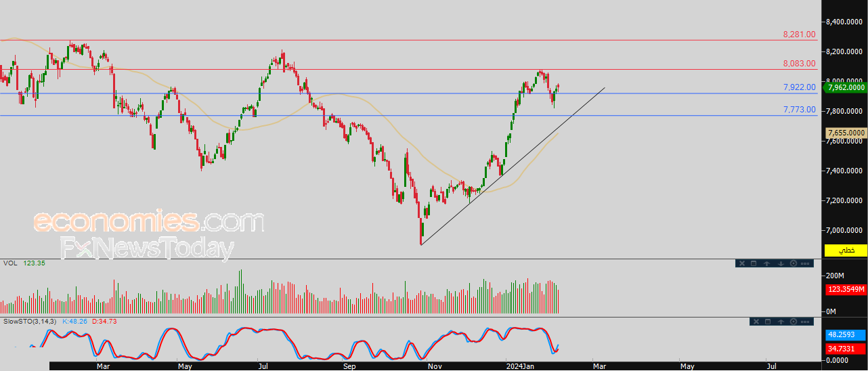Screen dimensions: 868x371
Task: Select the moving average value tag 7,655.0000
Action: point(846,133)
